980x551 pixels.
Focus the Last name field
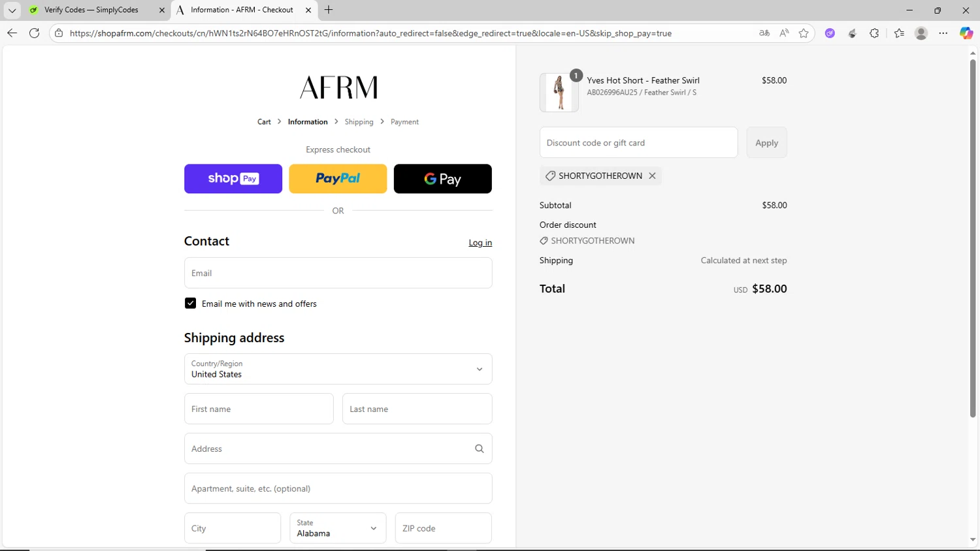[x=417, y=409]
